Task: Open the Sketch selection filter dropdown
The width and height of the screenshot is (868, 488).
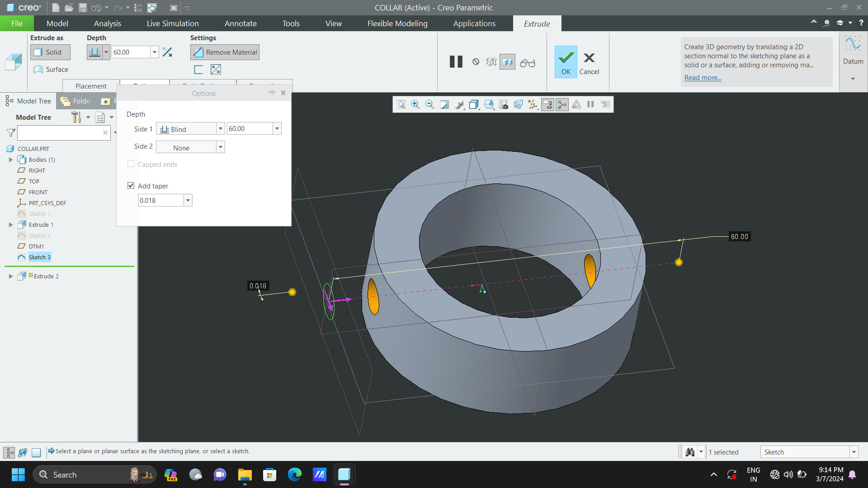Action: (854, 452)
